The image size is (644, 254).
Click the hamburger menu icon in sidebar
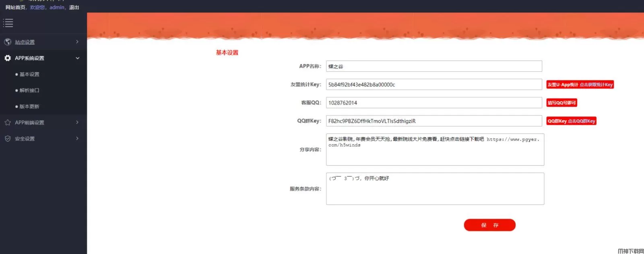(8, 23)
